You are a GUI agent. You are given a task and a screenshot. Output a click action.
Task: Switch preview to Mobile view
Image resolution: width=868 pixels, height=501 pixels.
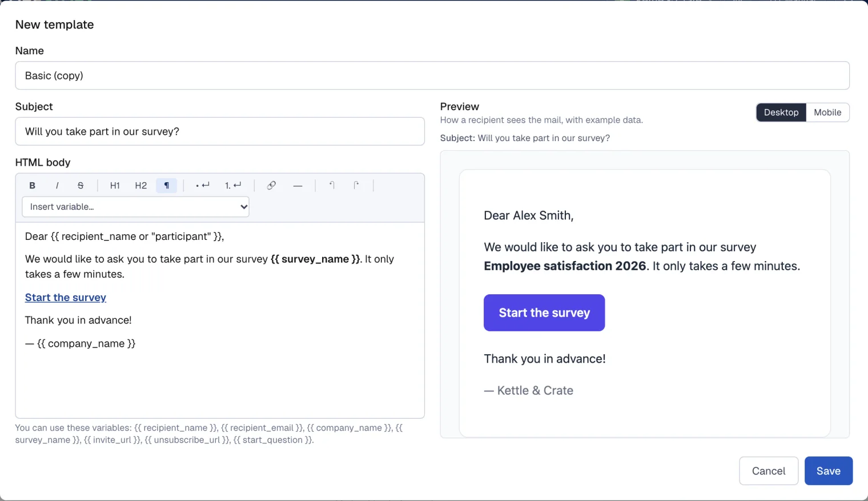coord(827,113)
